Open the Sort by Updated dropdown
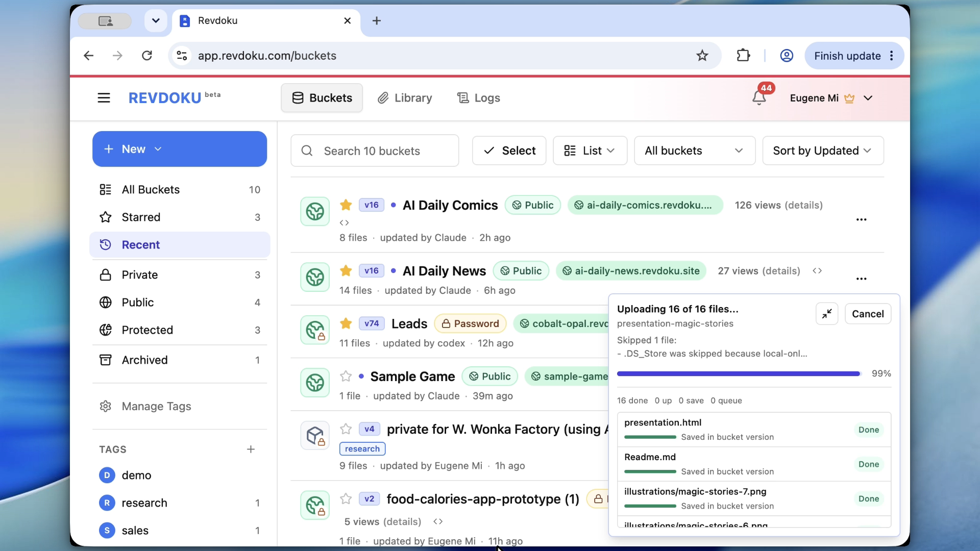The image size is (980, 551). [823, 151]
